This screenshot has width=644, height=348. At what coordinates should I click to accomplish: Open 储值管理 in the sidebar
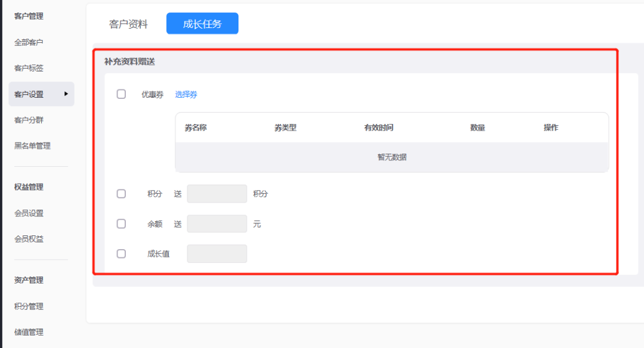point(29,332)
